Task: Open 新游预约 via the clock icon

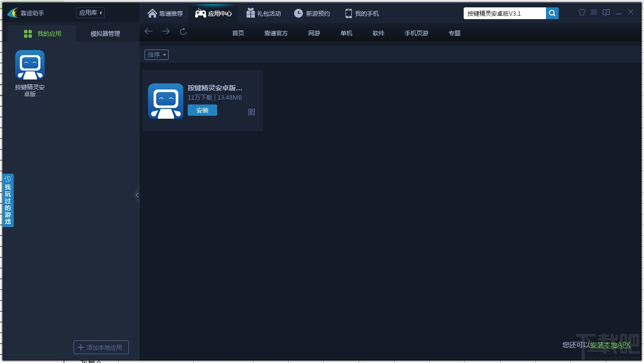Action: [x=299, y=13]
